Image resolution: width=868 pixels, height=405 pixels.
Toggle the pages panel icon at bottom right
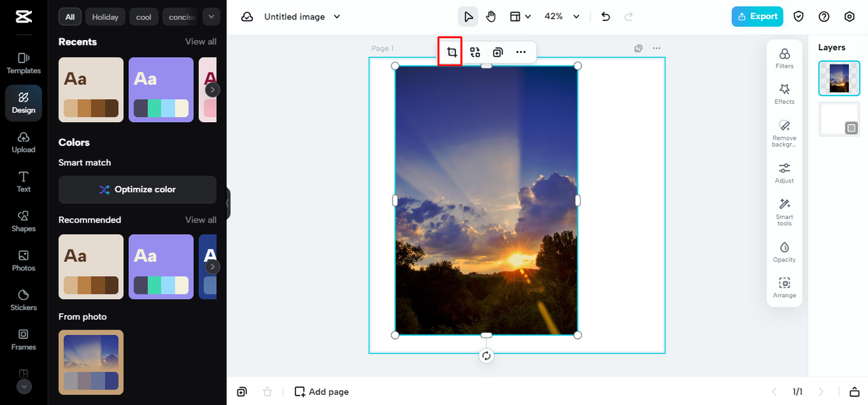pos(854,392)
